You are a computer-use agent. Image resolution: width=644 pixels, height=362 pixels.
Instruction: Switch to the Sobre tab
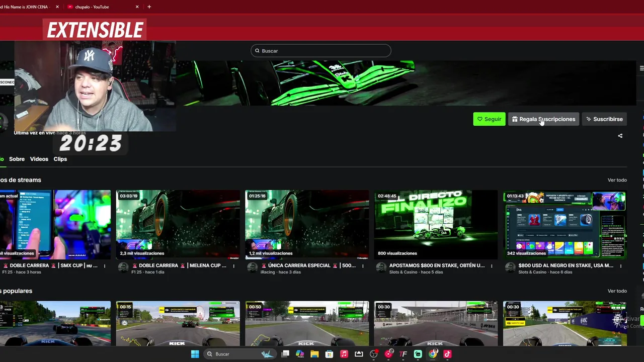click(17, 159)
